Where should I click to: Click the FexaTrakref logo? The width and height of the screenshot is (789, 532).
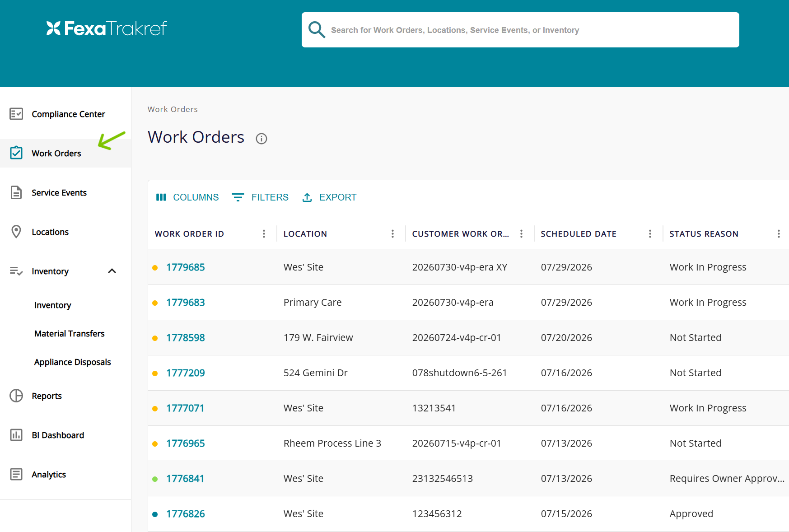point(107,28)
